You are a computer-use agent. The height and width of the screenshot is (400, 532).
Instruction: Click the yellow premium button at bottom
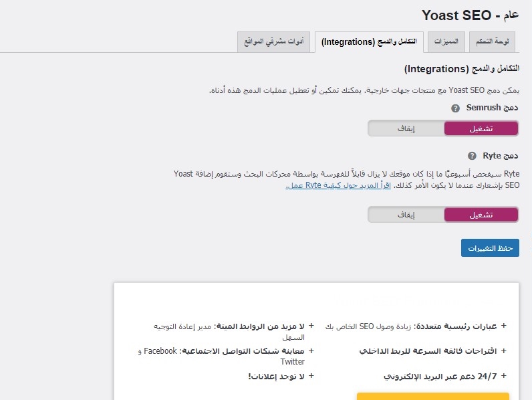433,396
